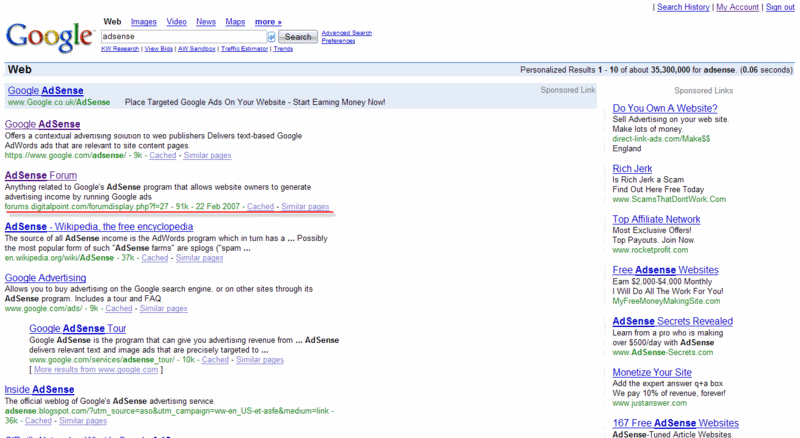The width and height of the screenshot is (800, 438).
Task: Open Advanced Search link
Action: coord(346,33)
